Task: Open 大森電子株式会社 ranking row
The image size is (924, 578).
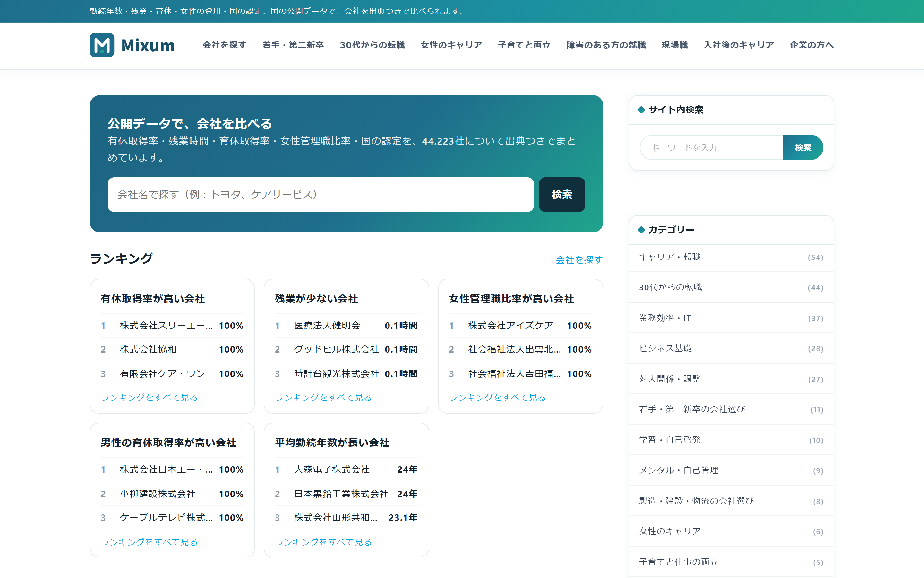Action: pyautogui.click(x=346, y=469)
